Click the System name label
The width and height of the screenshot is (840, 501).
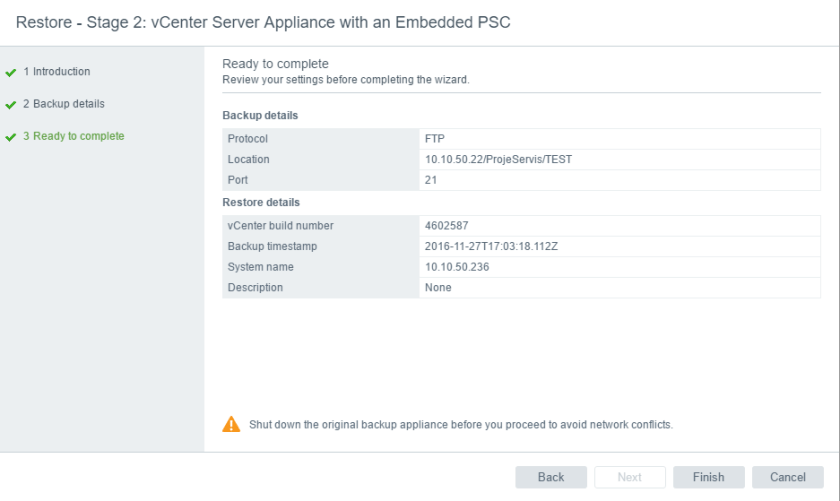click(260, 267)
